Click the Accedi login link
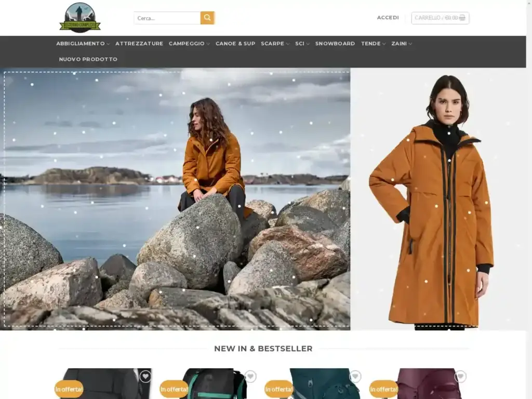 tap(388, 18)
